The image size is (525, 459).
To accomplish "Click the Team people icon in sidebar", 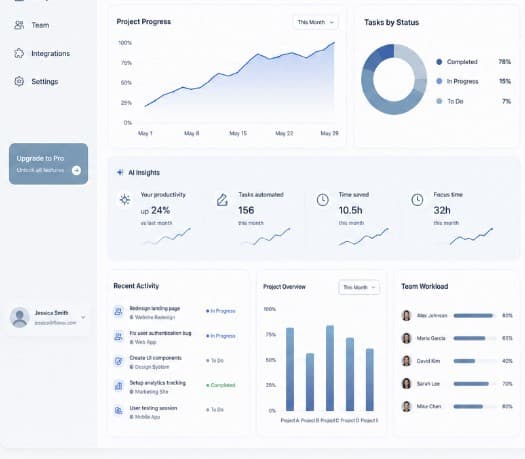I will tap(19, 25).
